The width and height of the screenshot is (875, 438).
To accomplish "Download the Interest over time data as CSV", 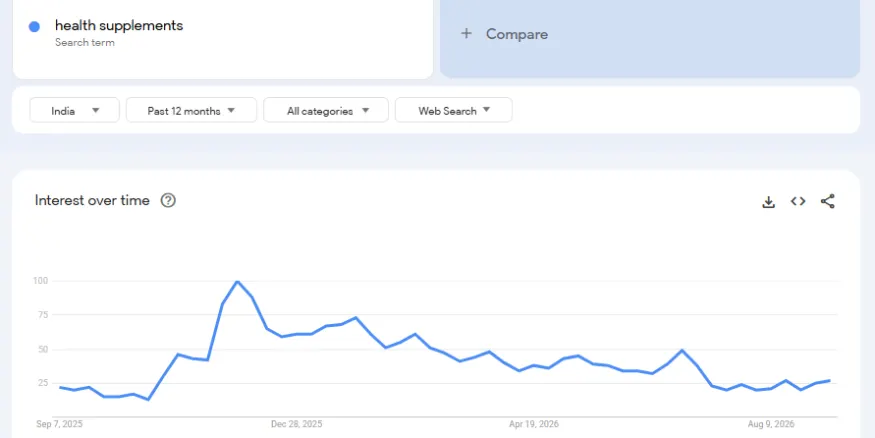I will [768, 201].
